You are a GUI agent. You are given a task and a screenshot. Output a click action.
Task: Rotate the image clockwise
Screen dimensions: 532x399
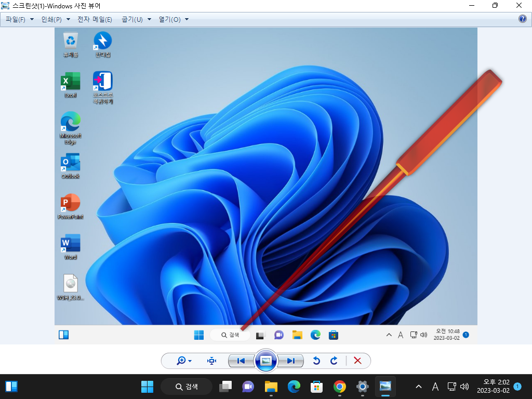click(334, 361)
